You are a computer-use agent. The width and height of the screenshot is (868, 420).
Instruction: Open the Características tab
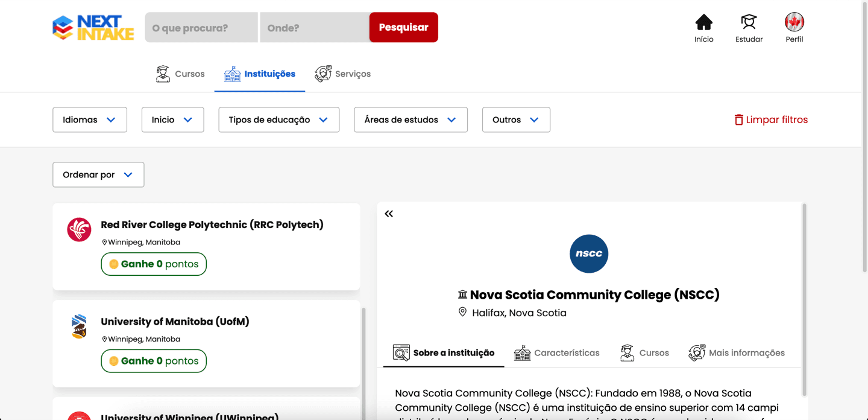557,353
